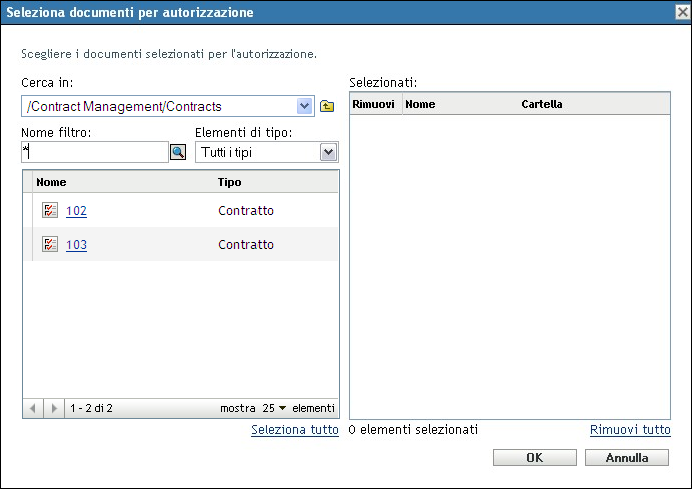Click the Cartella column header
Image resolution: width=692 pixels, height=489 pixels.
(x=542, y=104)
